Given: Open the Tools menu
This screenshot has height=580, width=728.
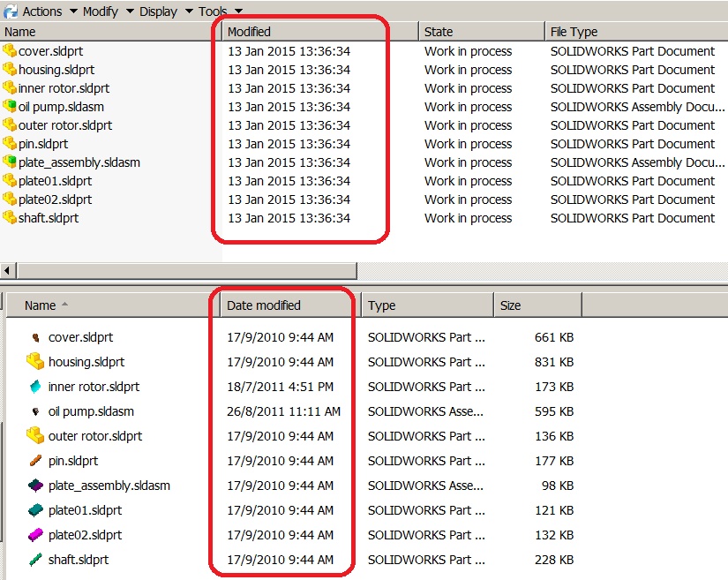Looking at the screenshot, I should coord(213,11).
